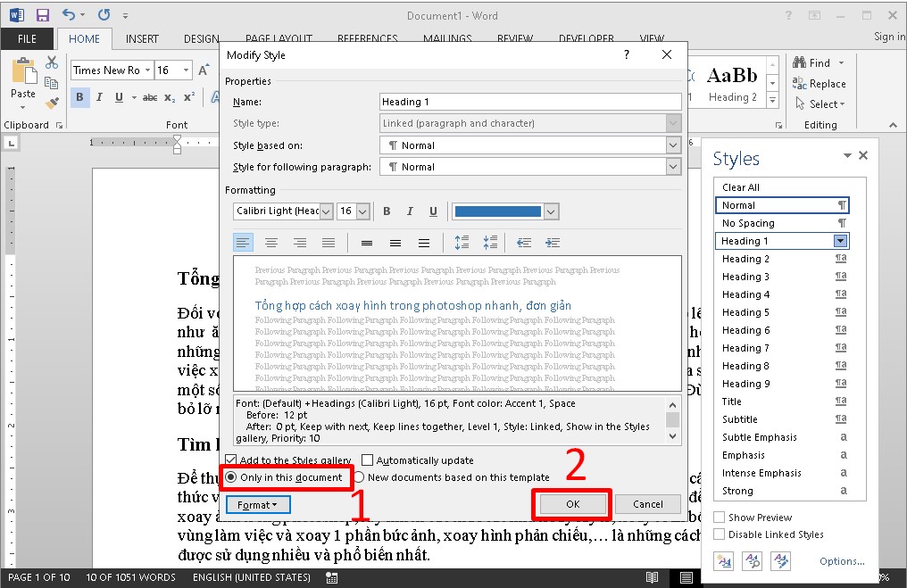Image resolution: width=907 pixels, height=588 pixels.
Task: Select the Center alignment icon in dialog
Action: coord(271,243)
